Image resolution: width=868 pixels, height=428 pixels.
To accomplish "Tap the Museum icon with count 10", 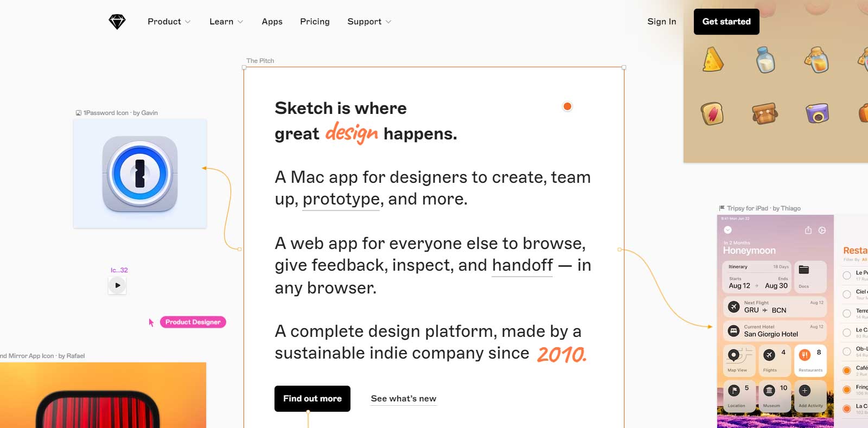I will (768, 391).
